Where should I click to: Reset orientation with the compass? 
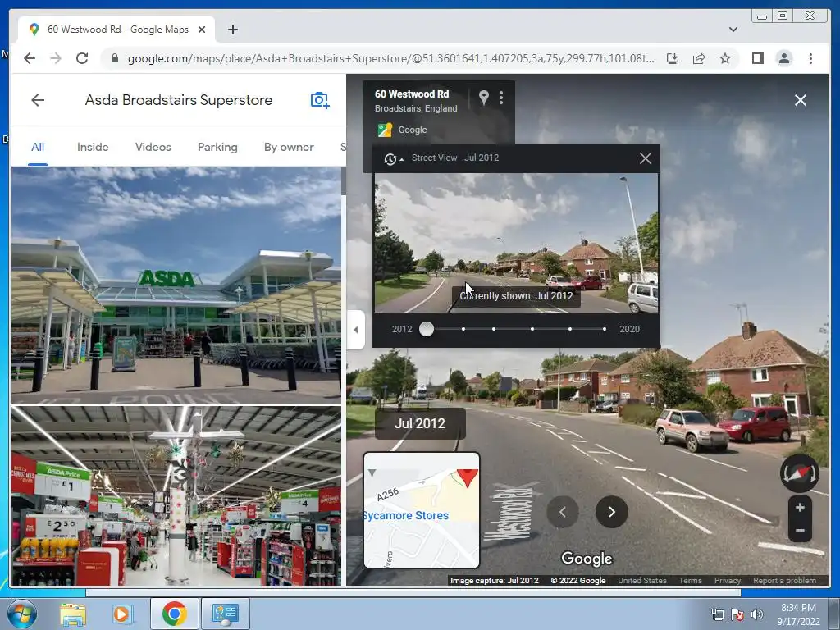coord(799,473)
